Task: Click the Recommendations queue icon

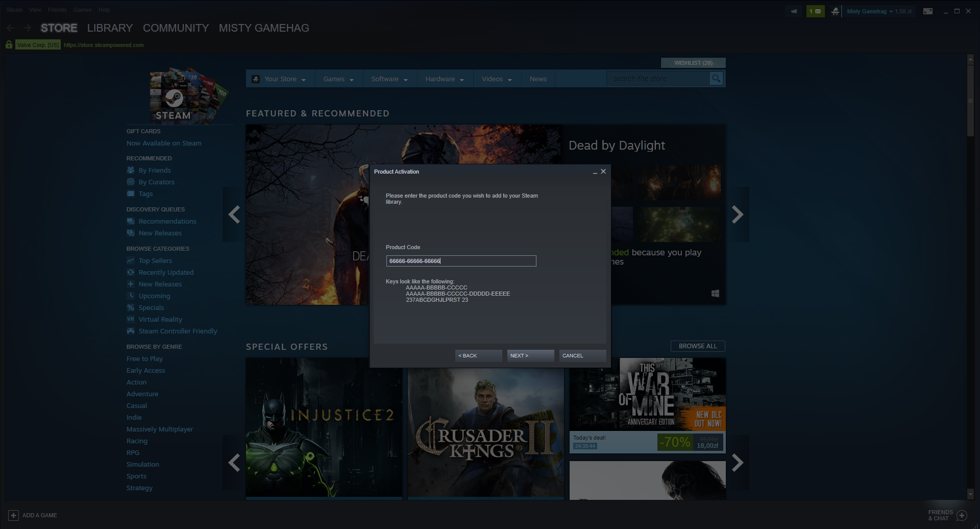Action: point(131,221)
